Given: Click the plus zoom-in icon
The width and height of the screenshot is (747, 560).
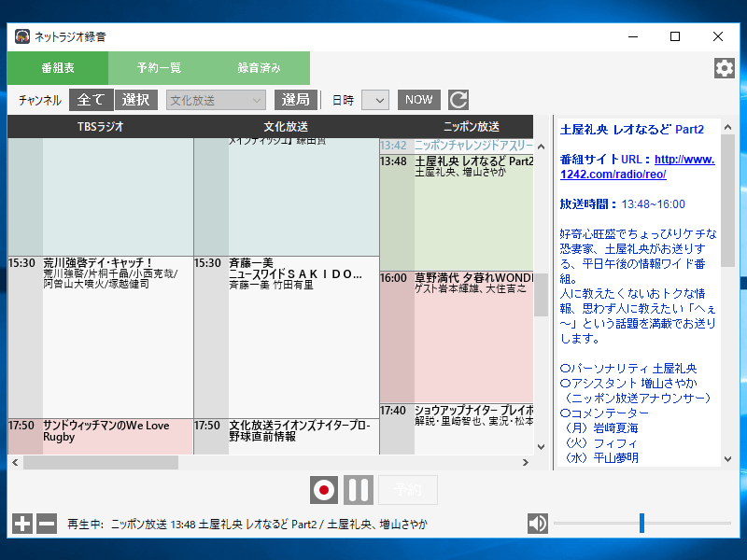Looking at the screenshot, I should coord(22,524).
